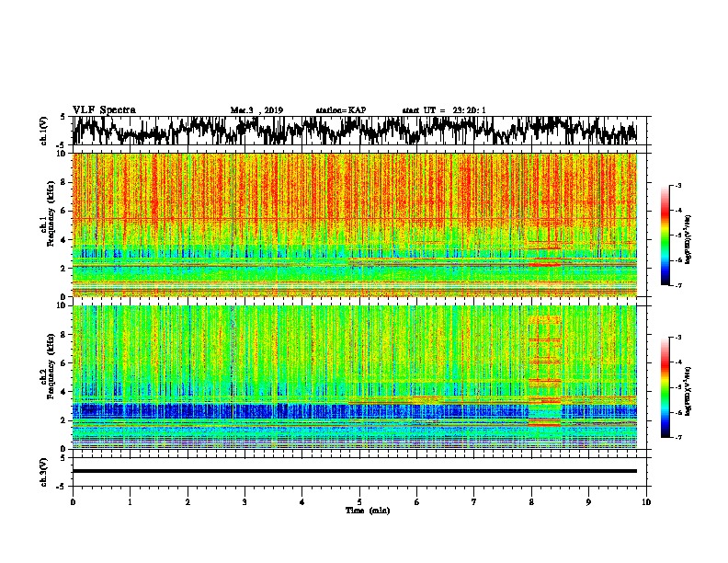Click the ch.2 colorbar 'log(PSD)' label

click(688, 391)
